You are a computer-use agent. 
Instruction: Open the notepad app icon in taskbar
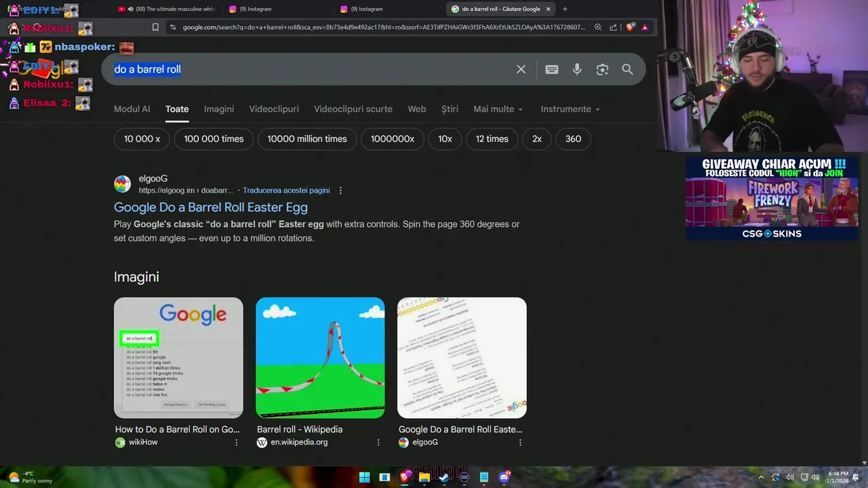pos(484,477)
